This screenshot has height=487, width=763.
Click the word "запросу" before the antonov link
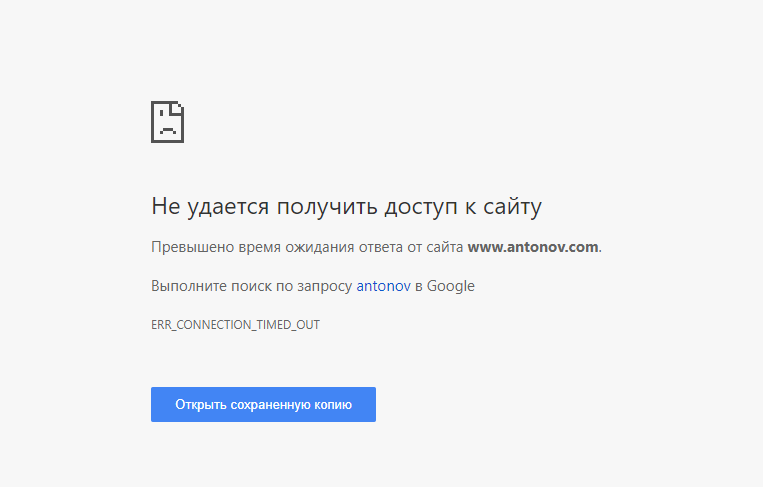325,286
